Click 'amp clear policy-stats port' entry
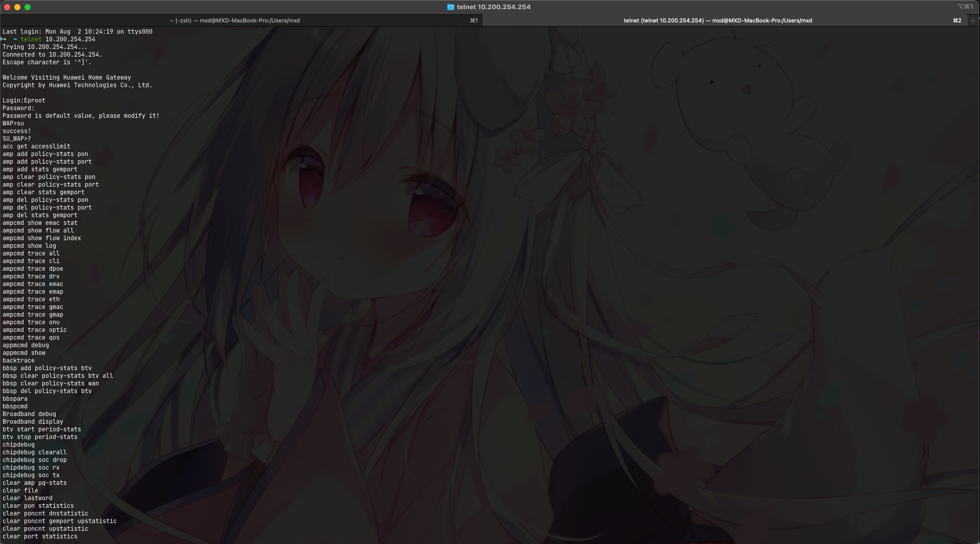 (50, 185)
